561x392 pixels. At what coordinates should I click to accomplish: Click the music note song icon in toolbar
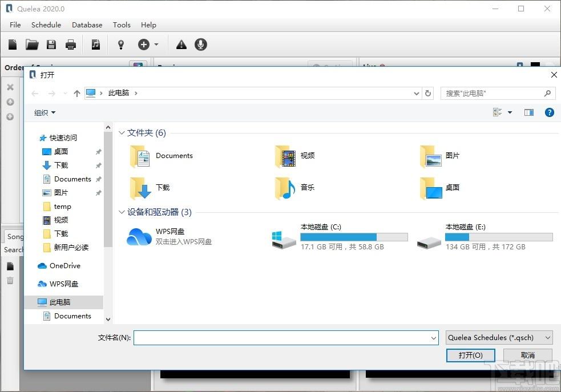95,45
